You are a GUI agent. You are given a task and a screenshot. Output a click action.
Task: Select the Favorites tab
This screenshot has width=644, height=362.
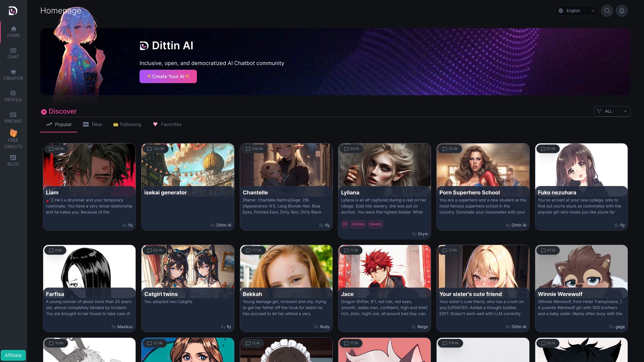(171, 124)
